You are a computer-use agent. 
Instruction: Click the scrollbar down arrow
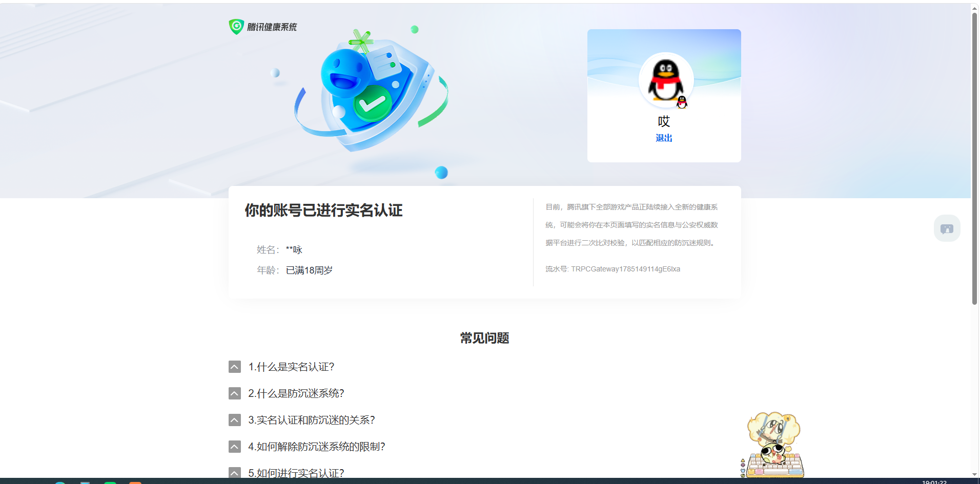tap(975, 474)
